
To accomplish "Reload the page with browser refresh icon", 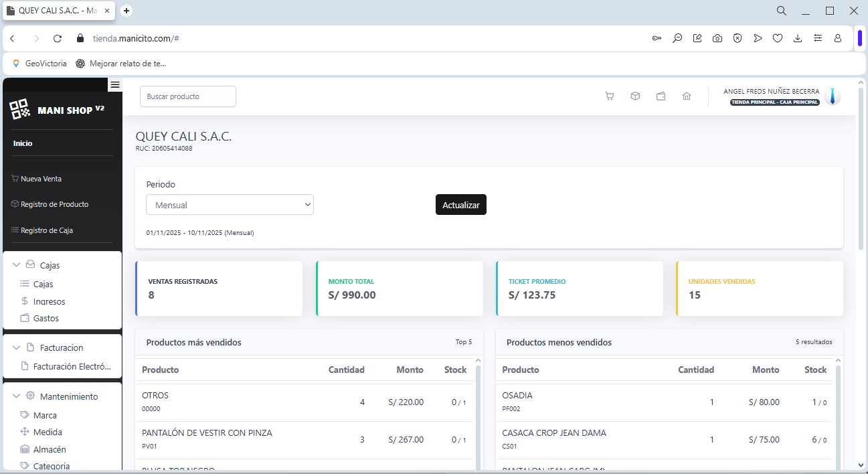I will pyautogui.click(x=58, y=39).
